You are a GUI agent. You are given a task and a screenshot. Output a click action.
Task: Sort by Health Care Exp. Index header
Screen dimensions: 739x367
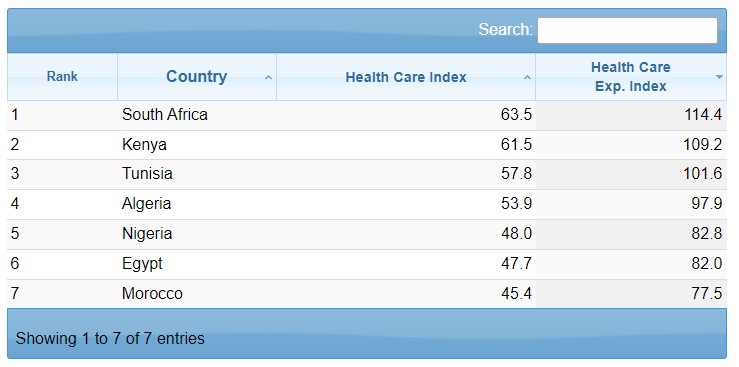pyautogui.click(x=631, y=77)
